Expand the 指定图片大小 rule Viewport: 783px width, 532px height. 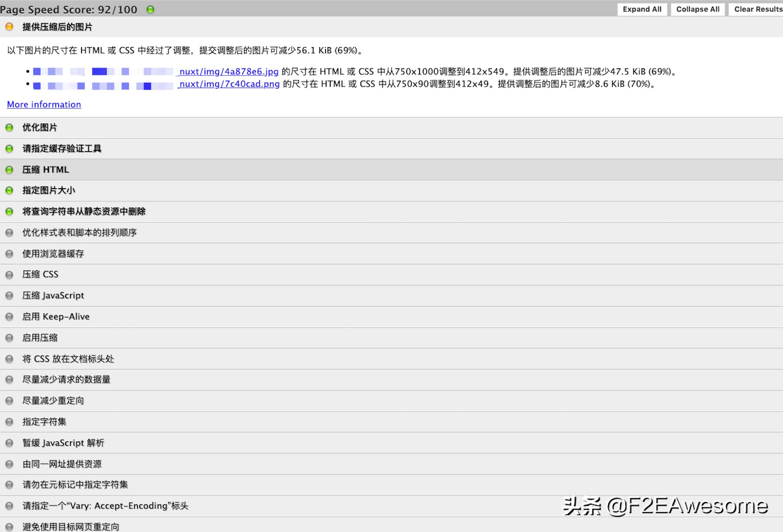pos(49,190)
